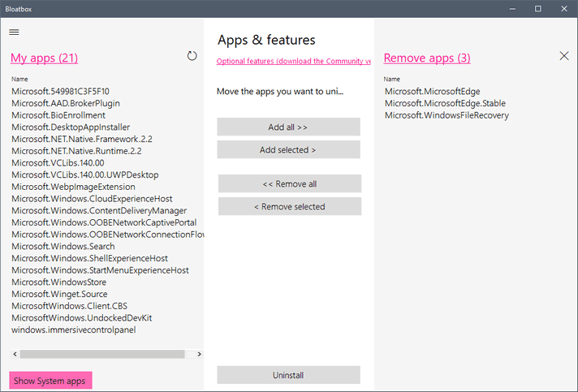Screen dimensions: 578x392
Task: Click the horizontal scrollbar thumb
Action: tap(102, 354)
